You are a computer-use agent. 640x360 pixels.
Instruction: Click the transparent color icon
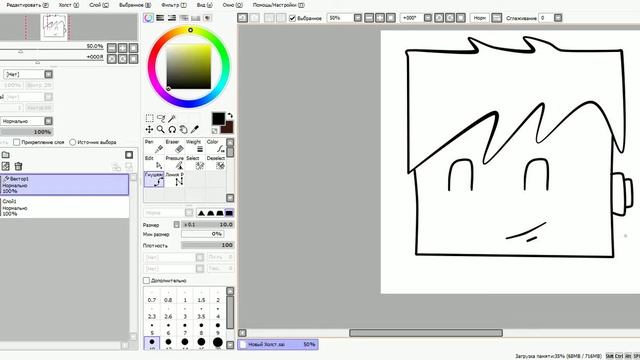click(x=214, y=131)
